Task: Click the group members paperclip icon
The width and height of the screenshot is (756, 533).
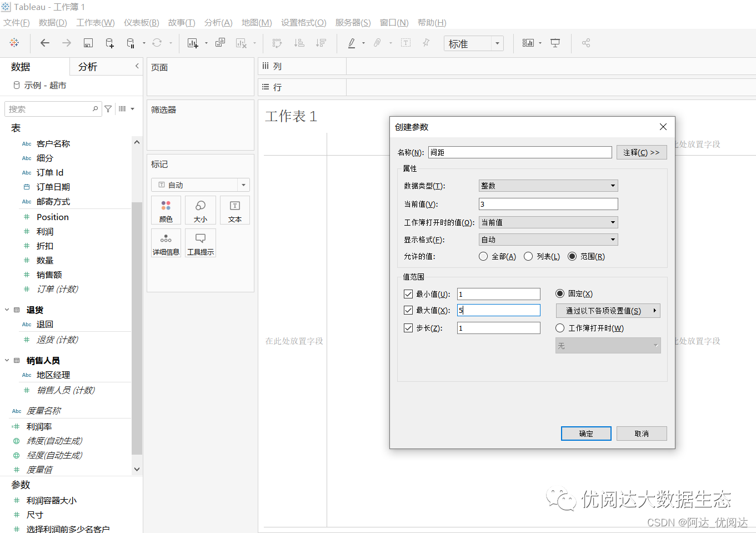Action: 377,43
